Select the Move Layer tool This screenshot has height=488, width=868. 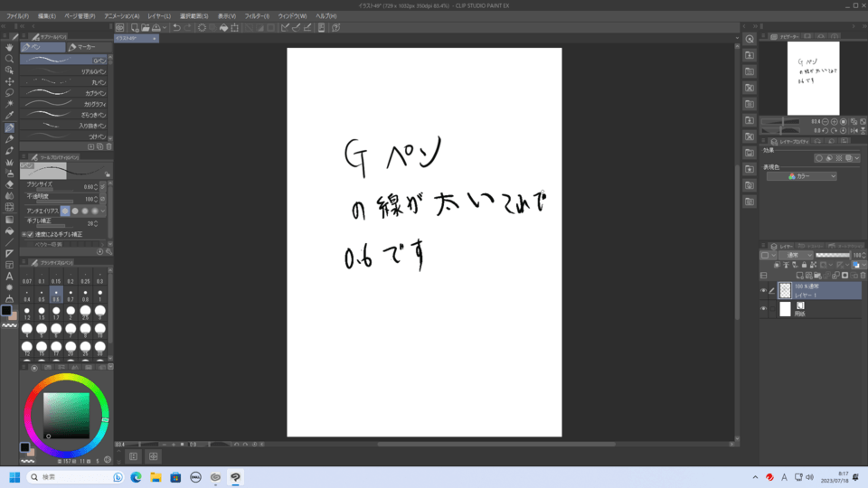coord(9,81)
